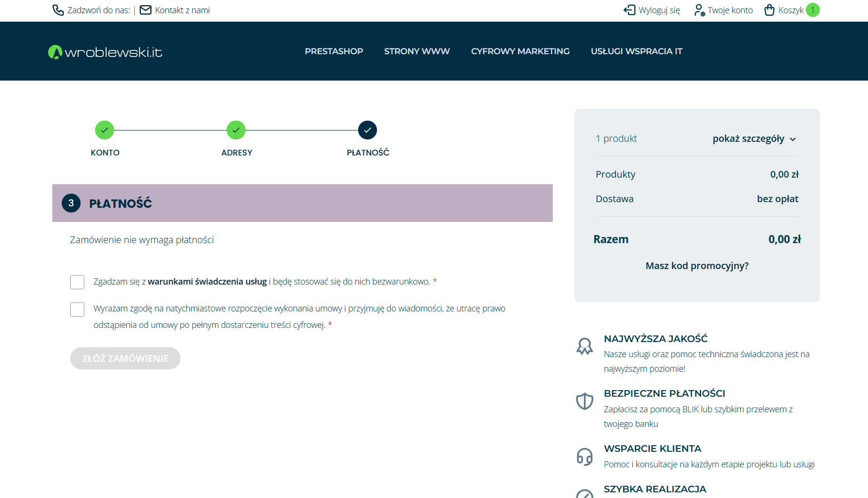
Task: Open Twoje konto via the user icon
Action: [x=699, y=10]
